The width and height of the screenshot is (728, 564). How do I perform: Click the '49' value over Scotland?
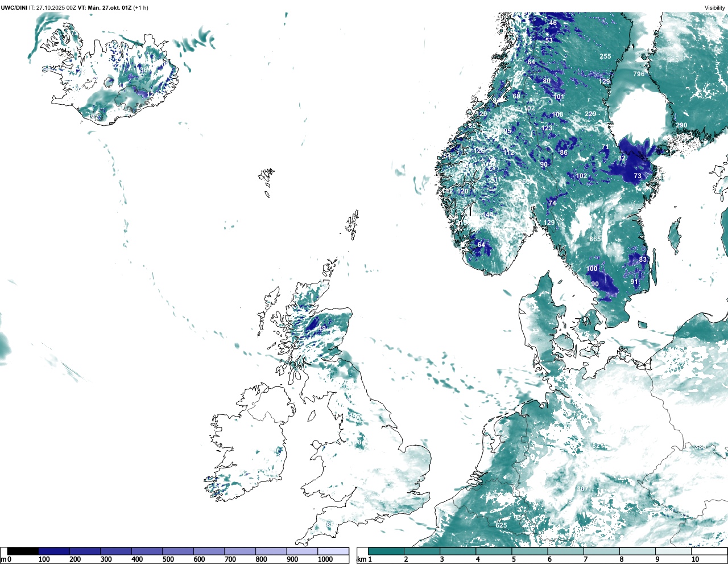coord(322,328)
